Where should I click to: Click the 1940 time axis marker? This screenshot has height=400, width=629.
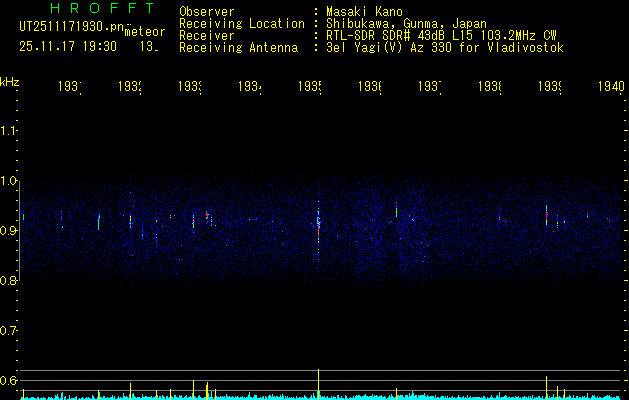[x=611, y=86]
